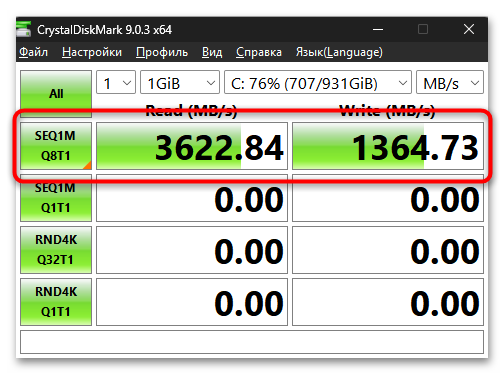504x374 pixels.
Task: Maximize the CrystalDiskMark window
Action: click(423, 29)
